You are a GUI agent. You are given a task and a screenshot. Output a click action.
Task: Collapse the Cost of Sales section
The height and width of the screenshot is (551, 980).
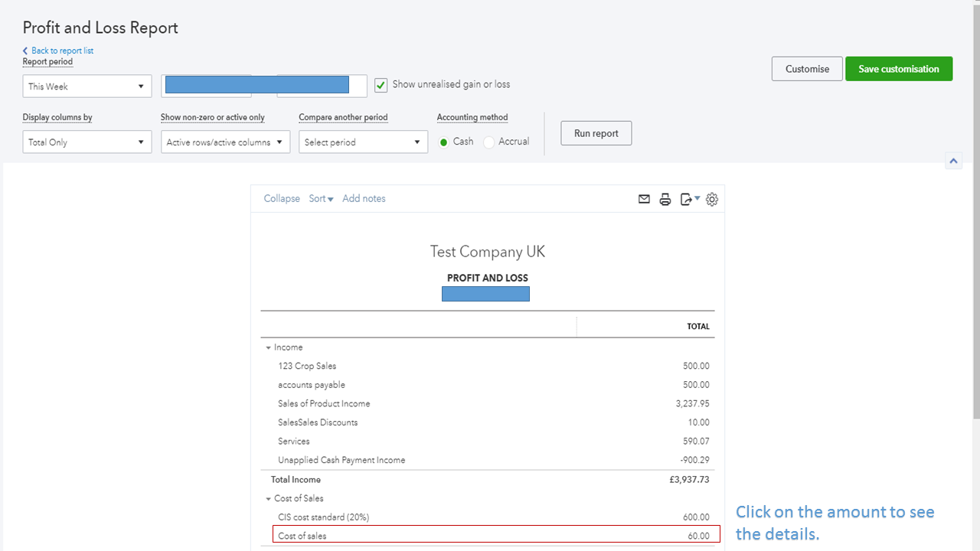click(269, 498)
